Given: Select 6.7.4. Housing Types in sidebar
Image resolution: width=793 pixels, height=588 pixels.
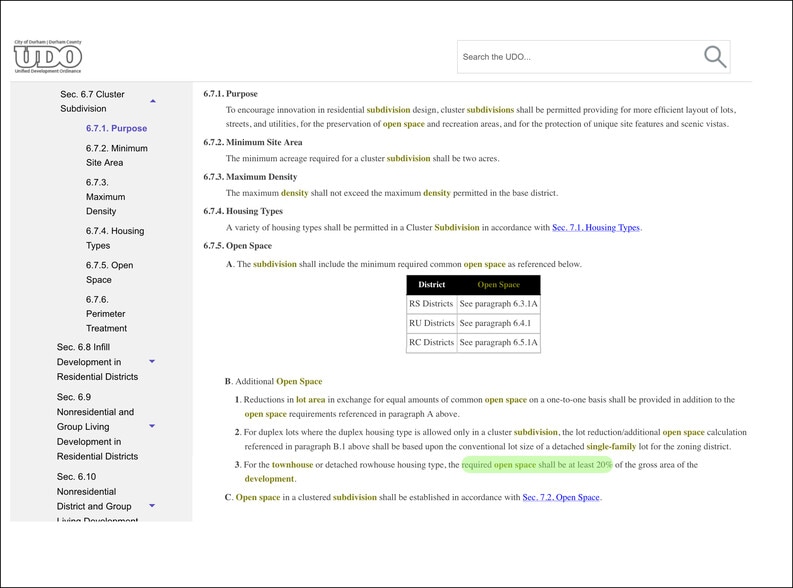Looking at the screenshot, I should point(115,238).
